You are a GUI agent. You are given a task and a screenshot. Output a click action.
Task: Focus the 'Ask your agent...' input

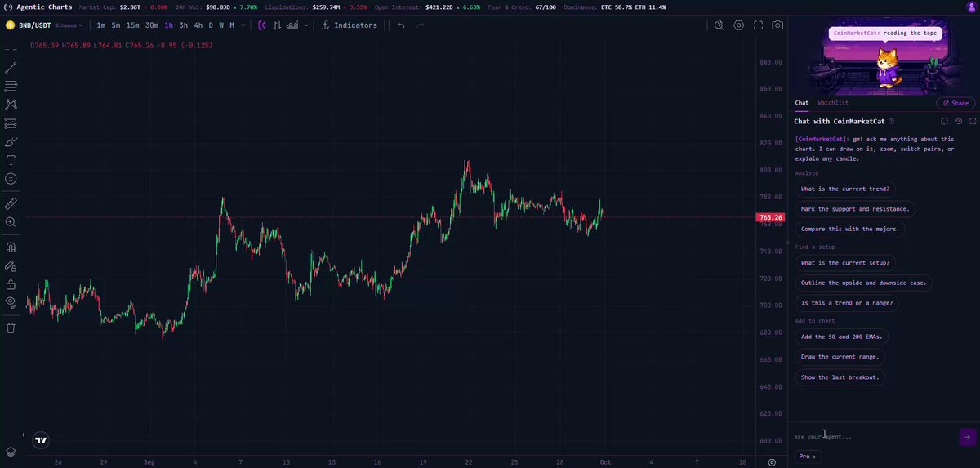click(x=874, y=437)
